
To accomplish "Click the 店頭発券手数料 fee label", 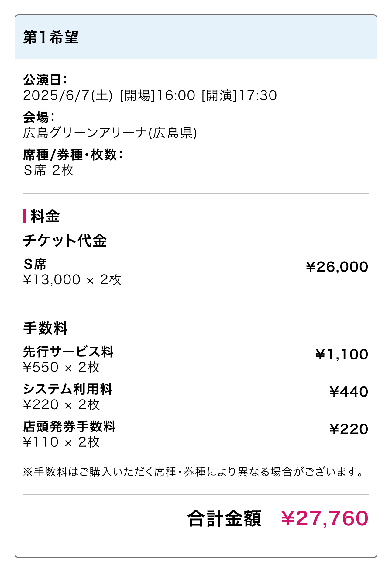I will [x=69, y=427].
